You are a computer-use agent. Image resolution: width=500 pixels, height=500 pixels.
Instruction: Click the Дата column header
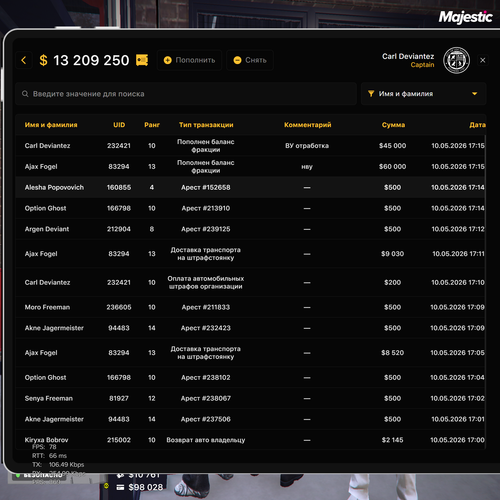477,125
